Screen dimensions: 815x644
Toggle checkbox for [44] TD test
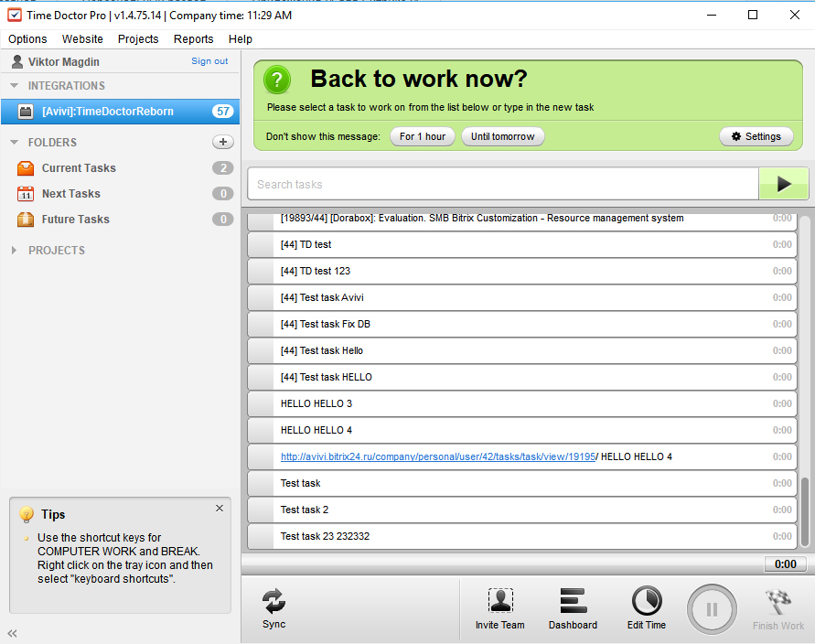point(261,244)
